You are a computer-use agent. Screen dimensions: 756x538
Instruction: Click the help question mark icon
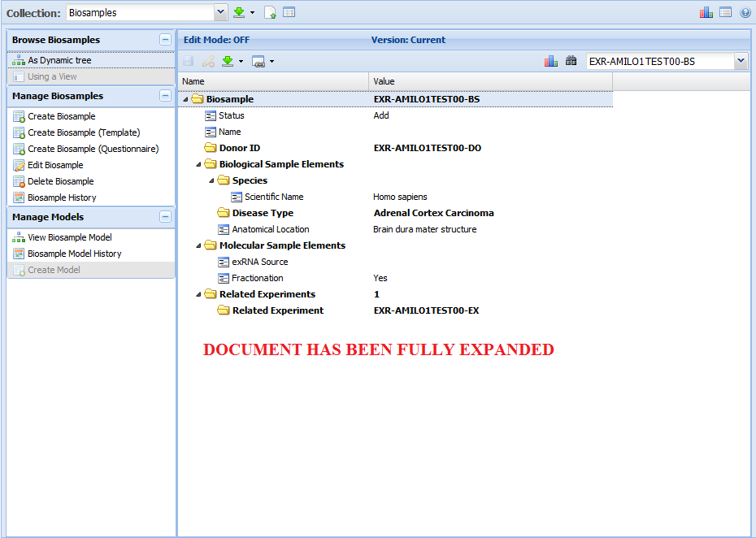point(745,13)
